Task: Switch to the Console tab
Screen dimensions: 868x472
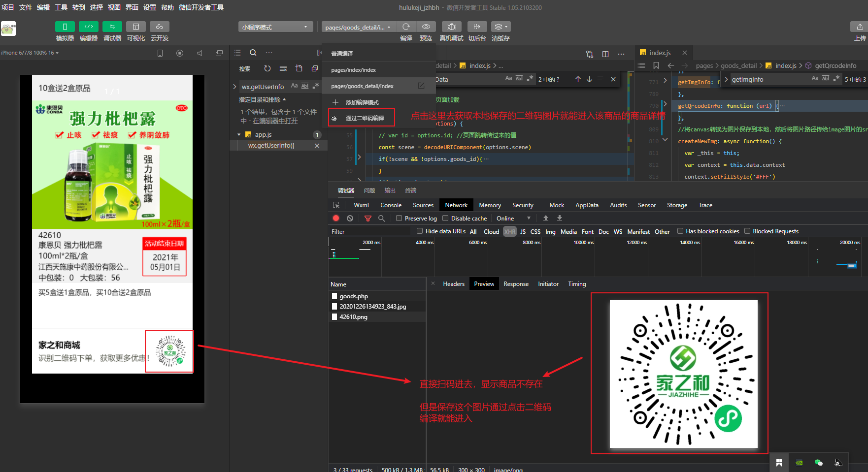Action: pos(391,205)
